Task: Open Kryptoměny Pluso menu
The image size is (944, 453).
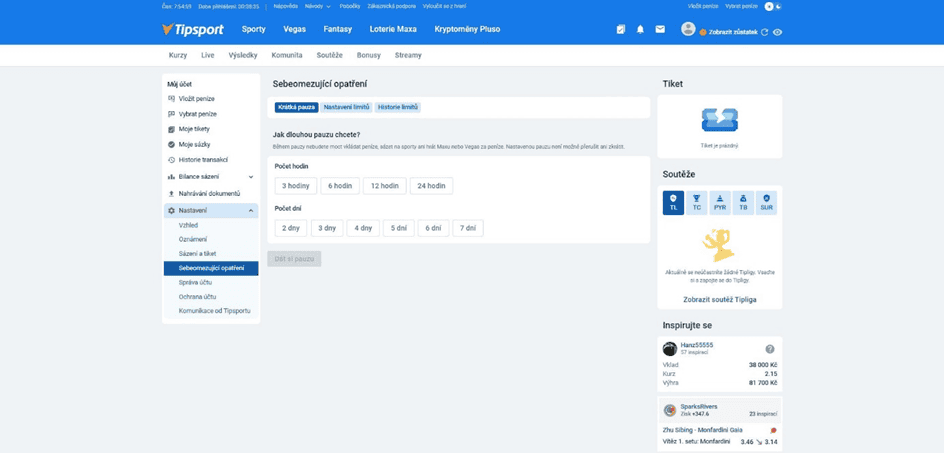Action: click(x=467, y=29)
